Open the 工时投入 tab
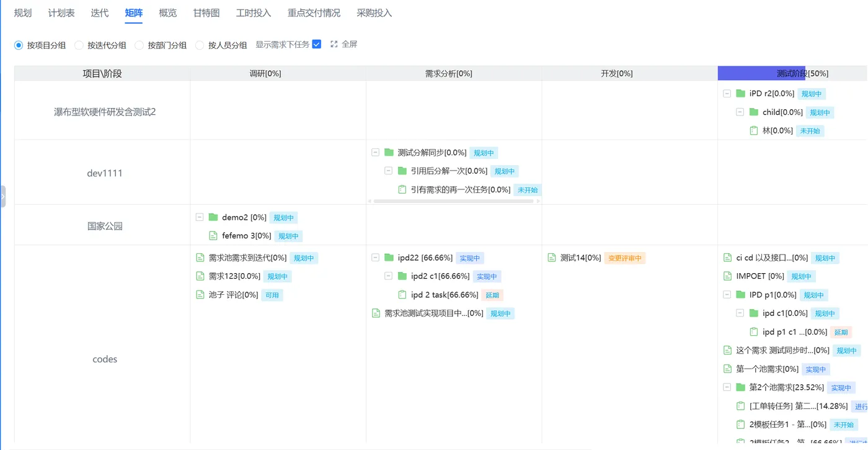 click(x=254, y=13)
